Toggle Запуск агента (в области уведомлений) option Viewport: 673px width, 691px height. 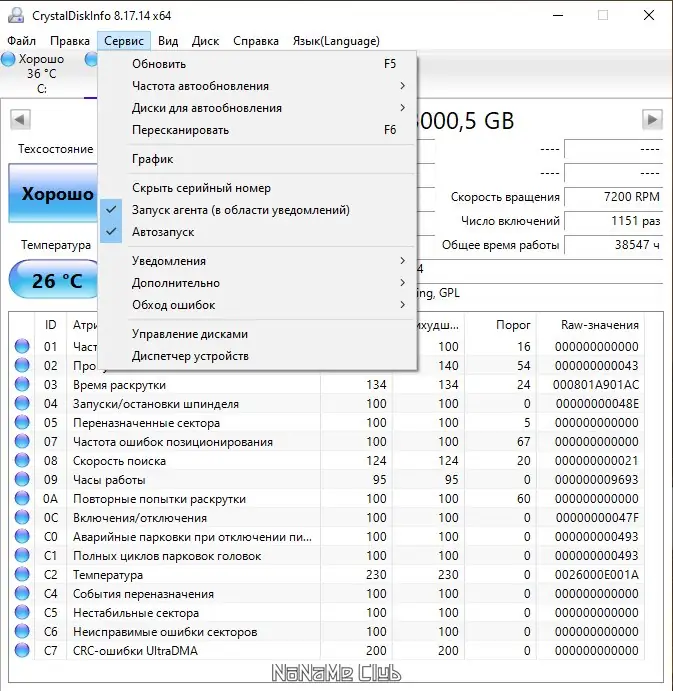pyautogui.click(x=240, y=210)
